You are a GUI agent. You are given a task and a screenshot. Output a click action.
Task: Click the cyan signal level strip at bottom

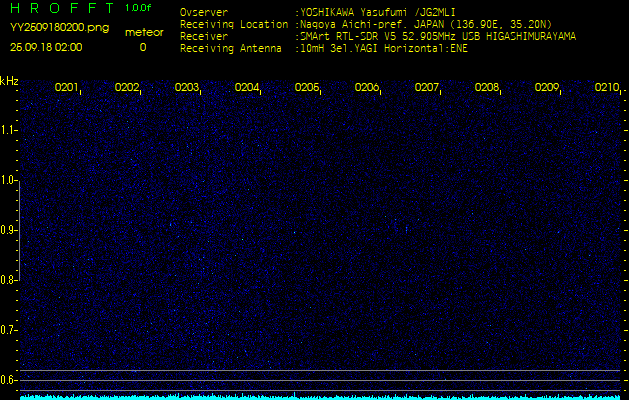click(x=320, y=397)
